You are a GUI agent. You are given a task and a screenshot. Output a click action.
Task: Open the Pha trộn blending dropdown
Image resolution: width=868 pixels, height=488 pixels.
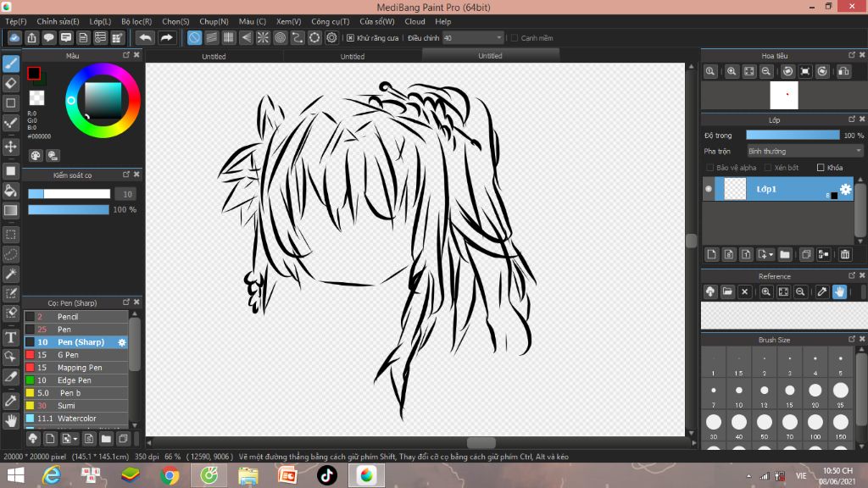pos(804,151)
